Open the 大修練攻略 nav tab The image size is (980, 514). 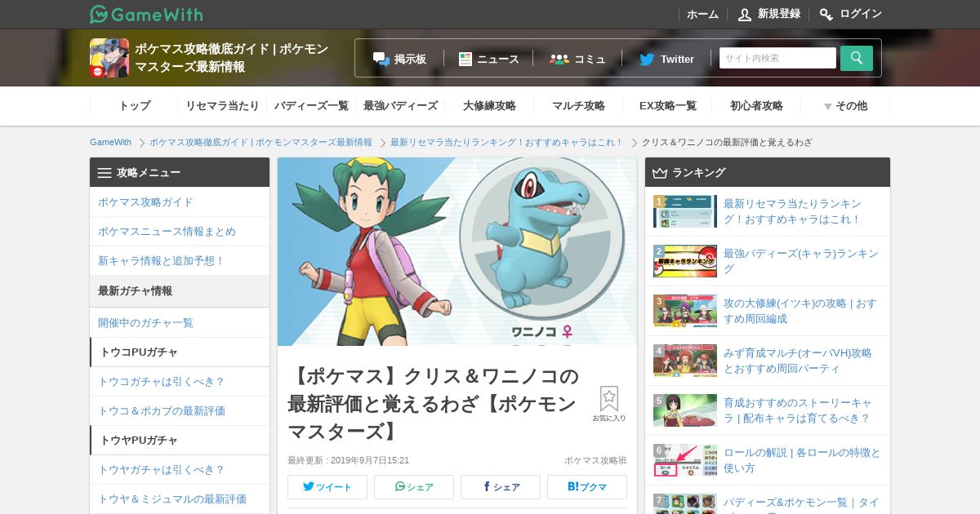tap(489, 106)
